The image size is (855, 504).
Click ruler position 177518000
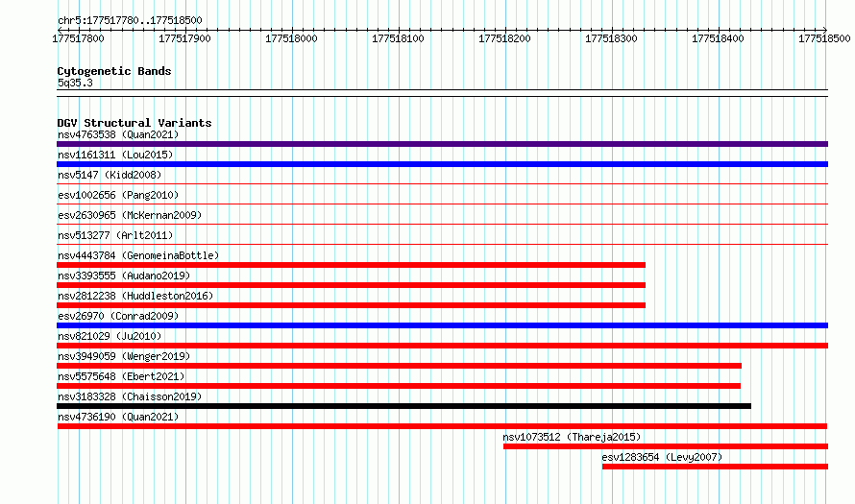click(291, 38)
